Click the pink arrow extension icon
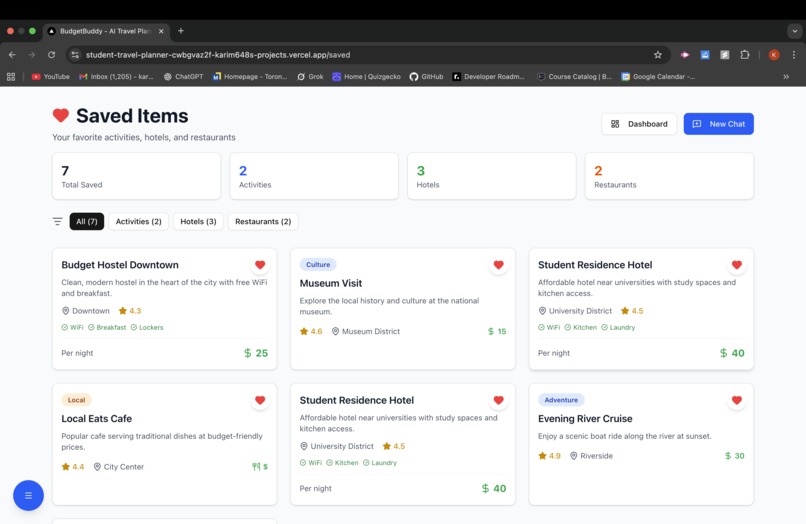 pos(685,55)
